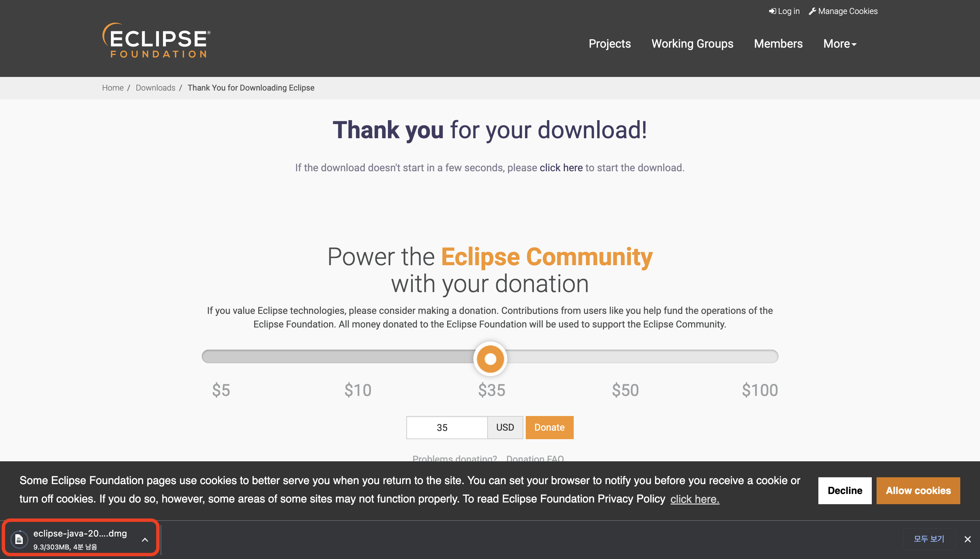Click the donation slider handle
This screenshot has height=559, width=980.
pyautogui.click(x=490, y=358)
